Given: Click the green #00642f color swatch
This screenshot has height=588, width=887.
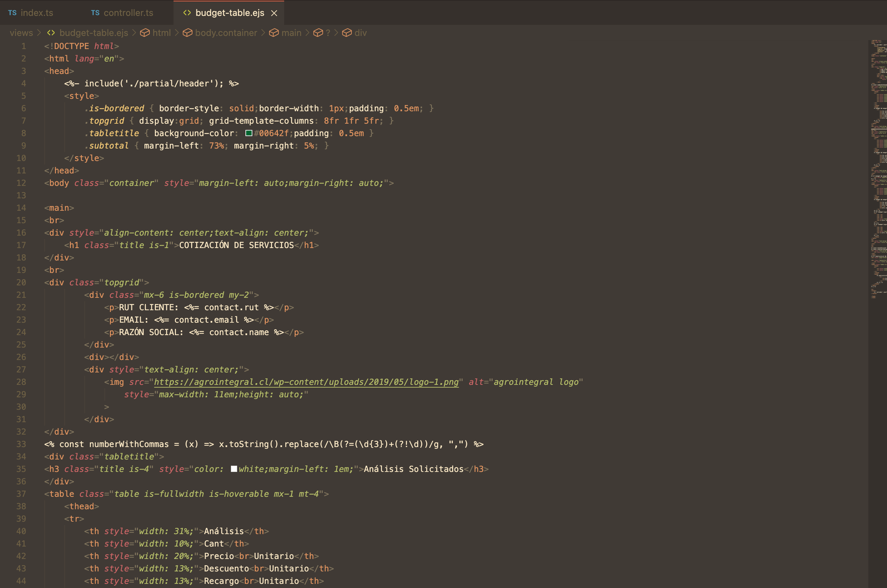Looking at the screenshot, I should click(x=249, y=133).
